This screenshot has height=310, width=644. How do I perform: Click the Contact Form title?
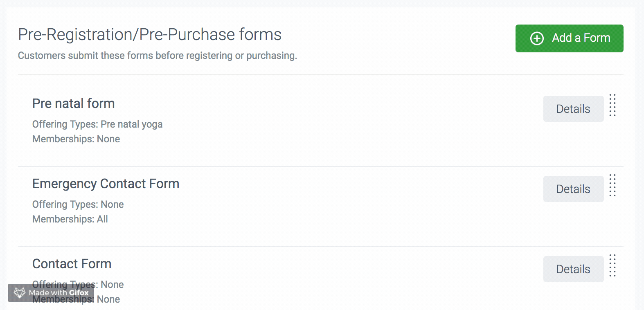coord(72,264)
